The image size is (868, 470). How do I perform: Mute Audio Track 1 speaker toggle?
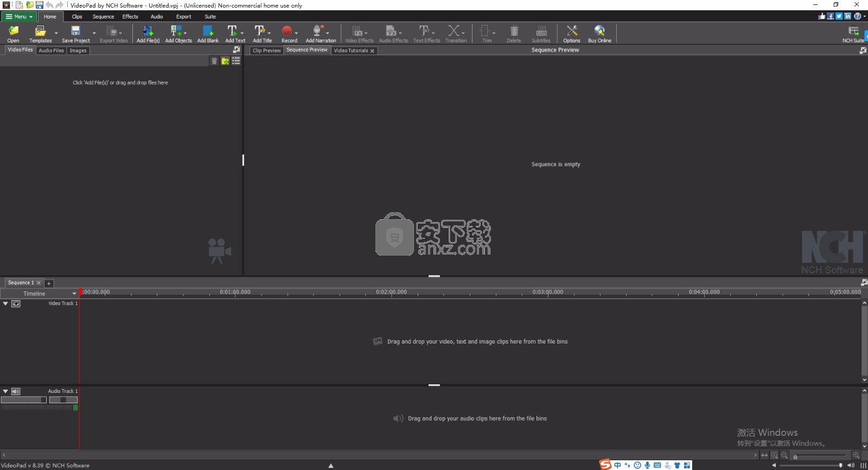pyautogui.click(x=16, y=391)
